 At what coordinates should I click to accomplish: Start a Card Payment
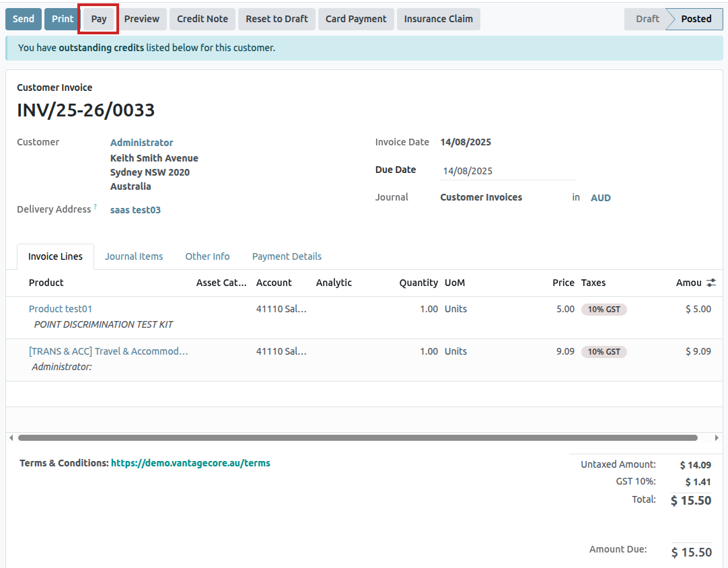coord(356,19)
